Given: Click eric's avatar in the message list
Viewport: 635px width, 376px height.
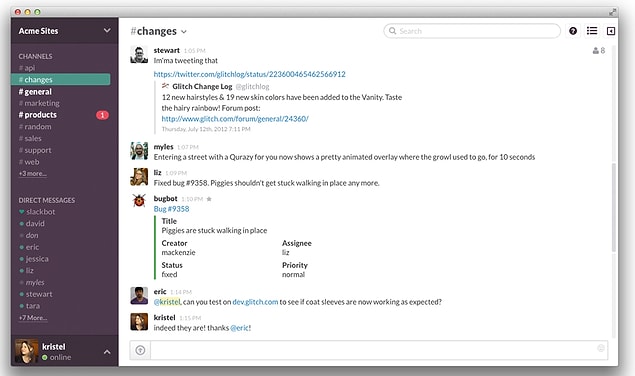Looking at the screenshot, I should pyautogui.click(x=139, y=295).
